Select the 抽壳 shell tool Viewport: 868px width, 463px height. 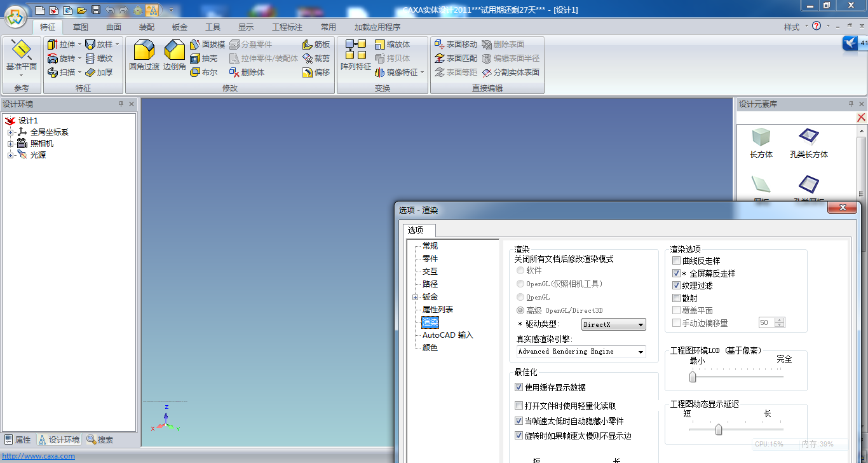pos(204,59)
